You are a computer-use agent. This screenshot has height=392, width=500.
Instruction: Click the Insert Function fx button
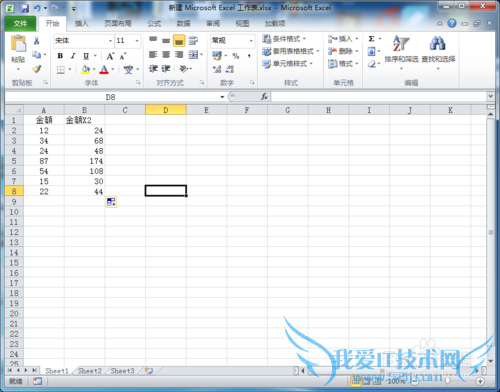coord(264,97)
